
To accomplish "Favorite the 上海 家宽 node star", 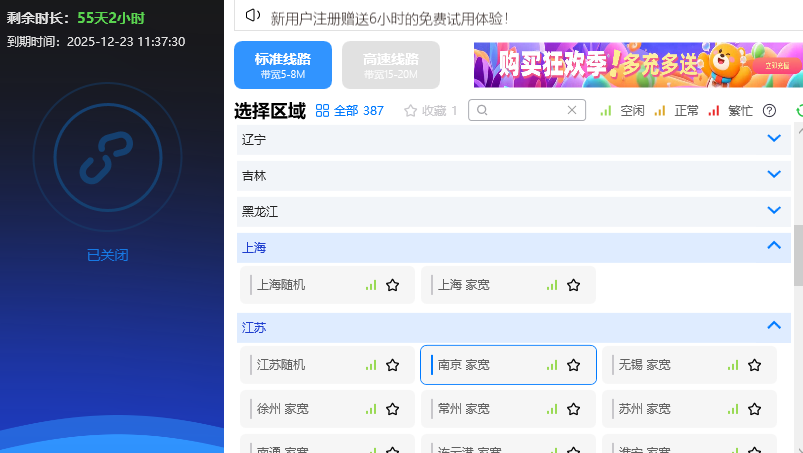I will point(574,285).
